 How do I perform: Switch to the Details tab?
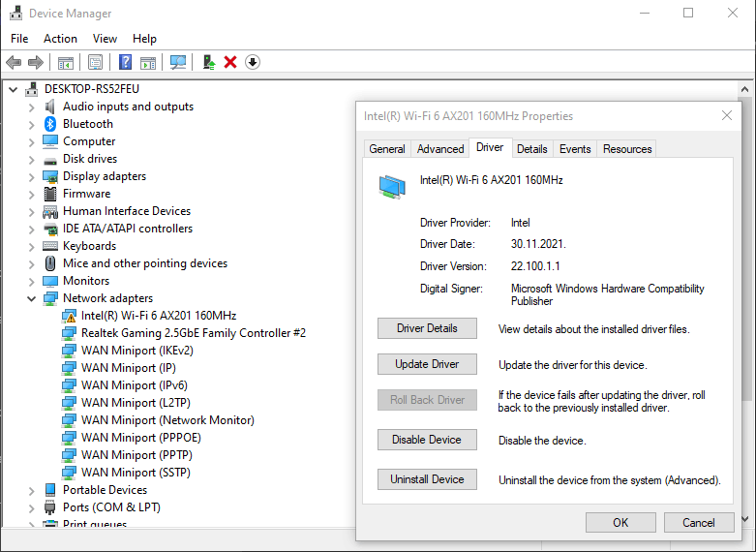tap(532, 149)
